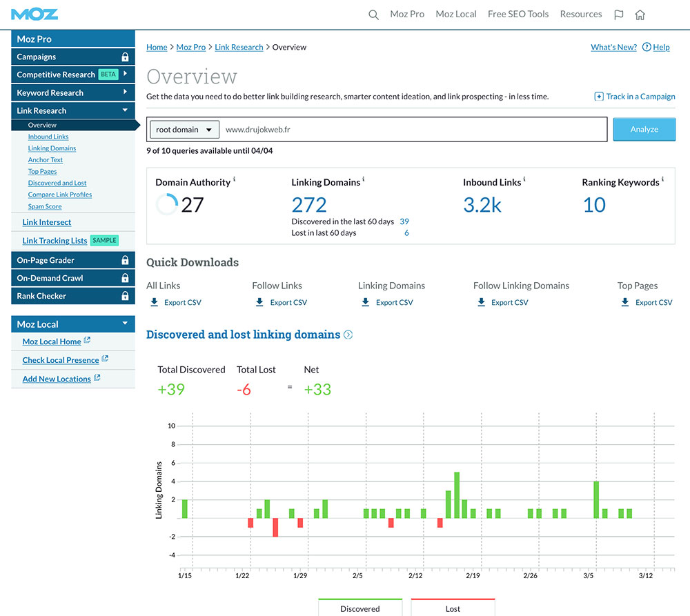Click the All Links download icon
Image resolution: width=690 pixels, height=616 pixels.
point(155,302)
